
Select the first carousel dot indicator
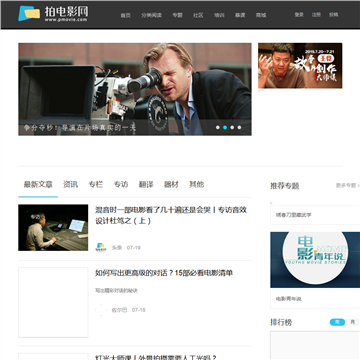coord(218,127)
